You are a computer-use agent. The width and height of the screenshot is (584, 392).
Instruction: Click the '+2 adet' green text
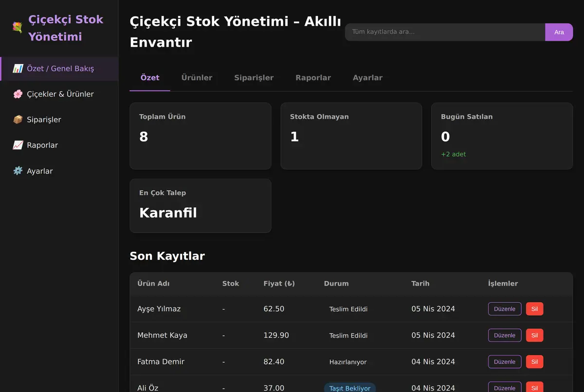pos(454,154)
